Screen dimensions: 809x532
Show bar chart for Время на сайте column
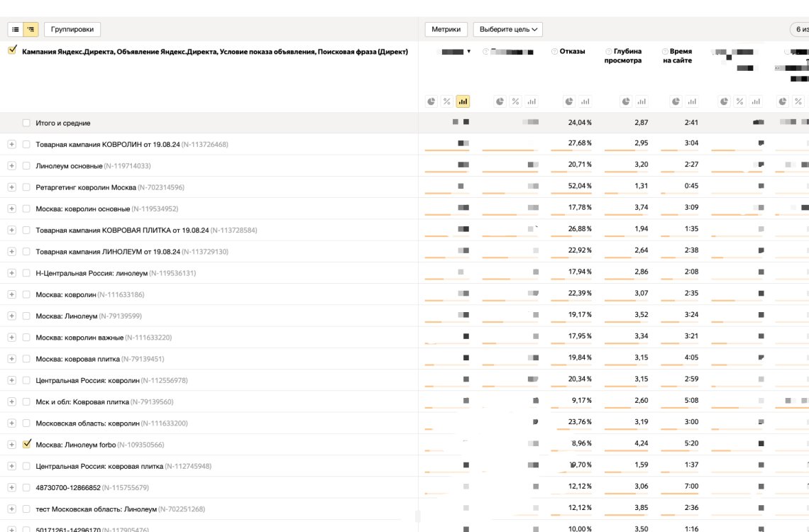point(692,101)
